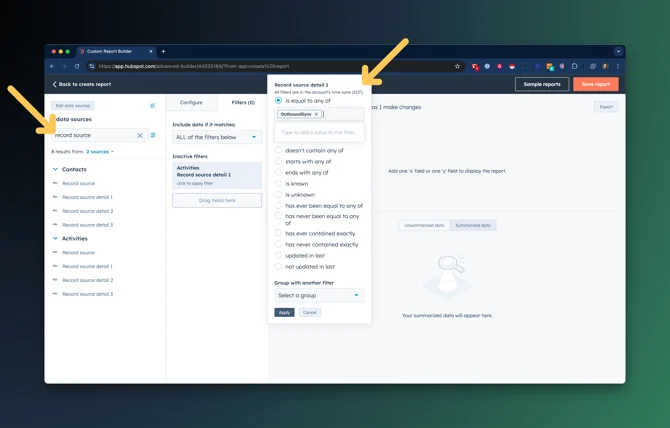Viewport: 670px width, 428px height.
Task: Select the 'updated in last' radio
Action: point(278,255)
